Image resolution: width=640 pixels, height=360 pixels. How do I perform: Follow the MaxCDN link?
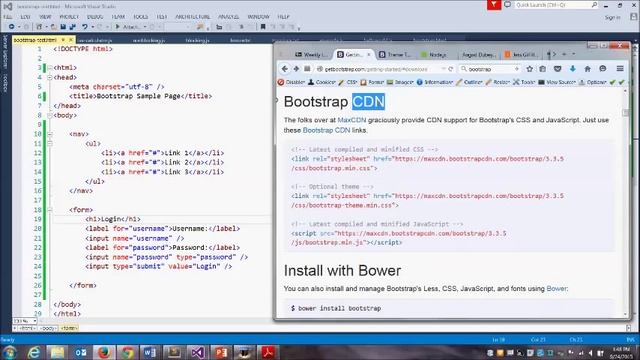click(x=352, y=120)
